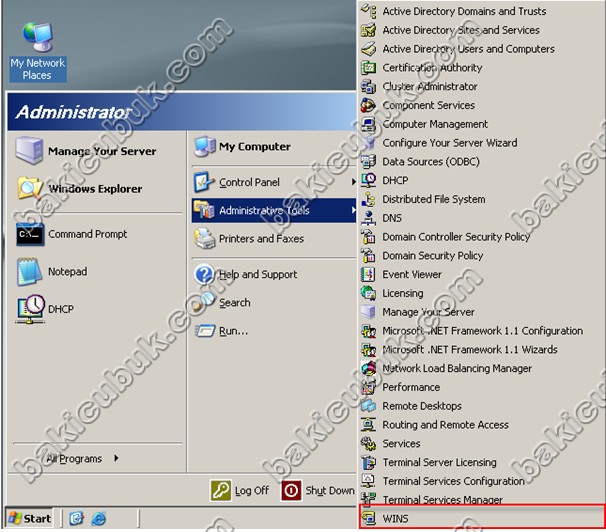Open the Component Services icon
606x532 pixels.
(369, 105)
